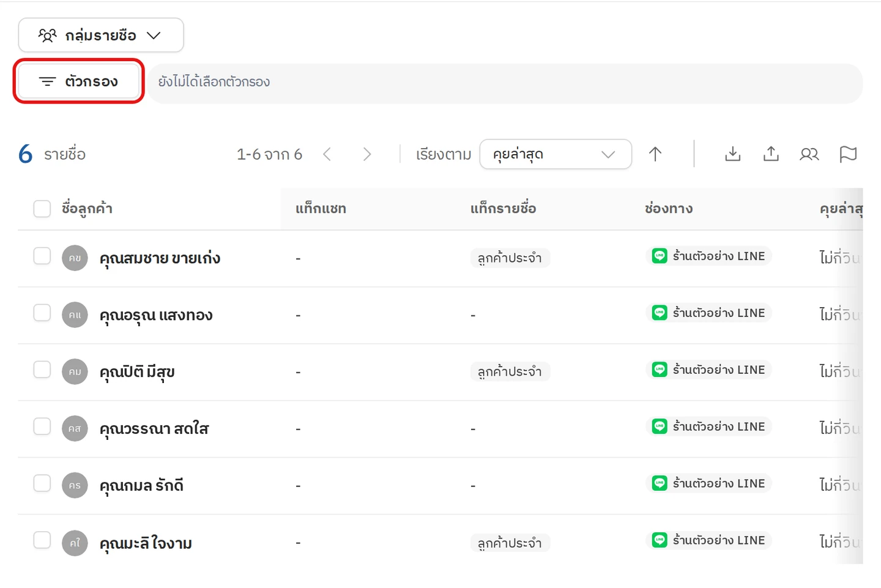Image resolution: width=881 pixels, height=588 pixels.
Task: Click the ชื่อลูกค้า column header
Action: pos(87,209)
